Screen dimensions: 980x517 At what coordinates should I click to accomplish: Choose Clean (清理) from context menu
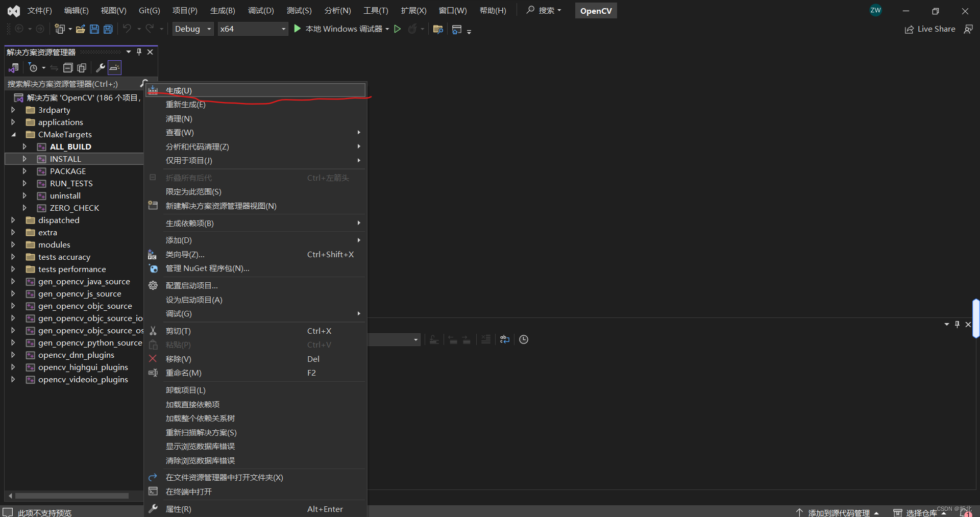click(256, 118)
